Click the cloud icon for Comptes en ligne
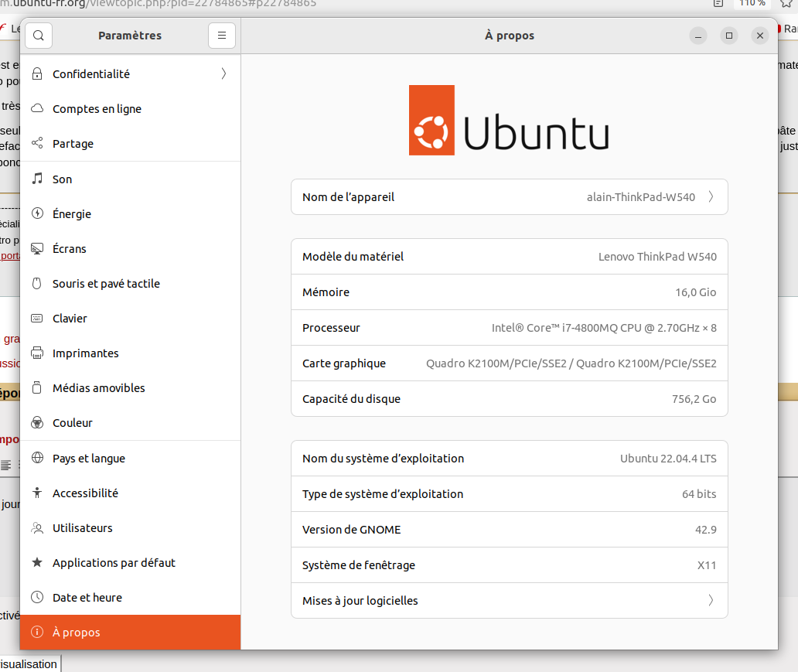The width and height of the screenshot is (798, 672). pos(37,108)
